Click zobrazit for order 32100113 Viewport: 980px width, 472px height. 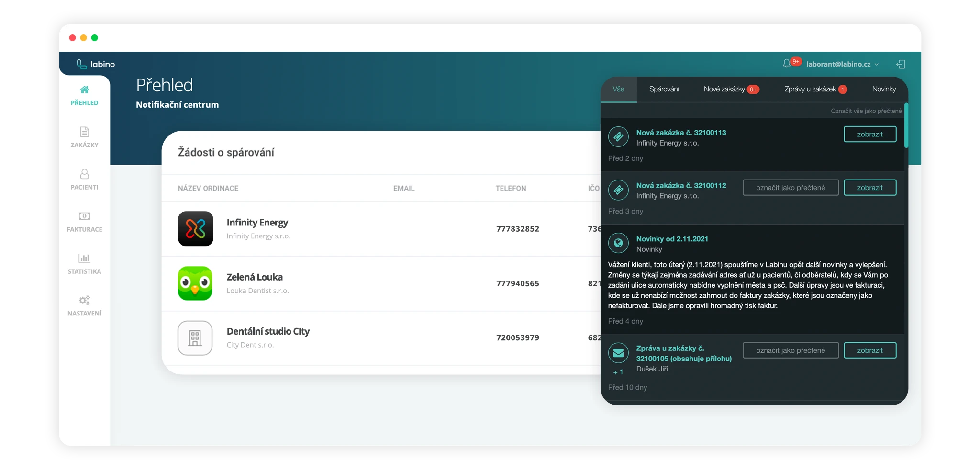tap(870, 135)
